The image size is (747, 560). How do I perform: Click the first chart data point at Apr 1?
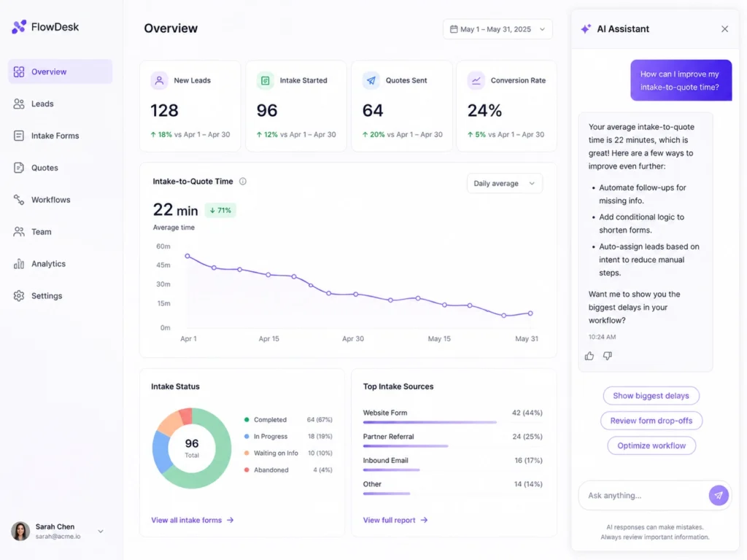pos(187,256)
